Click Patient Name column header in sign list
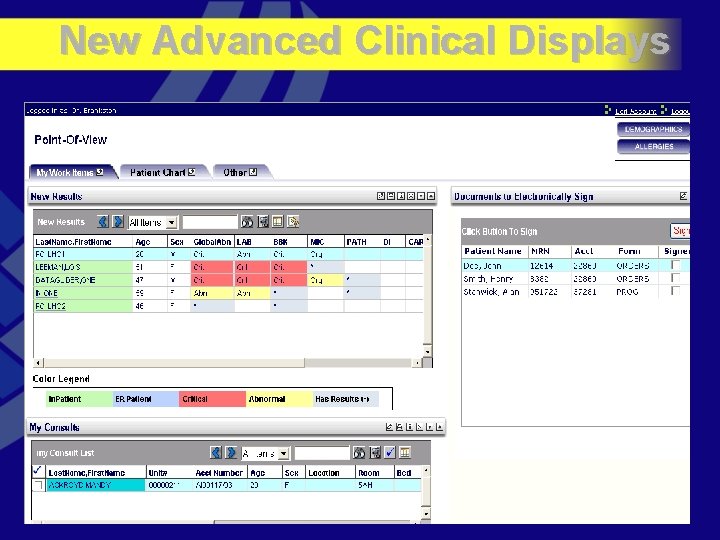Image resolution: width=720 pixels, height=540 pixels. [x=493, y=251]
